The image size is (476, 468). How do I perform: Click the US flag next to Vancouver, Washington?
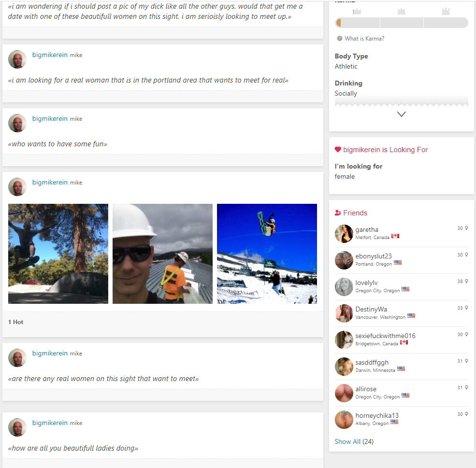pos(411,316)
